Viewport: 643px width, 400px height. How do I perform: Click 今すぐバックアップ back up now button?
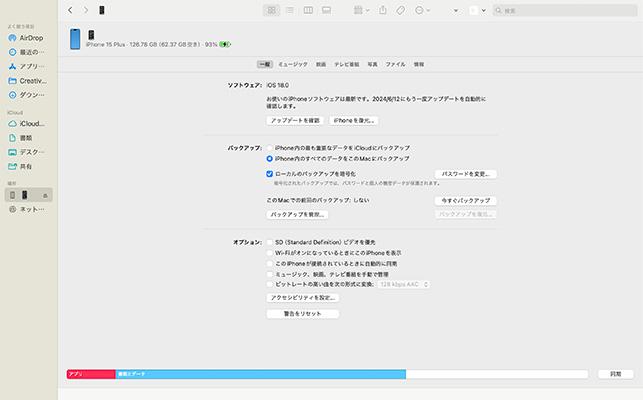[465, 201]
